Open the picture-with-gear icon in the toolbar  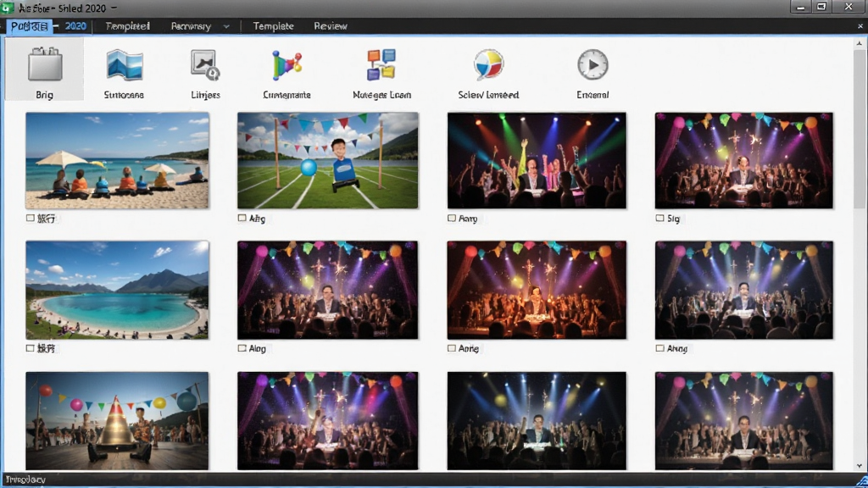[x=205, y=64]
